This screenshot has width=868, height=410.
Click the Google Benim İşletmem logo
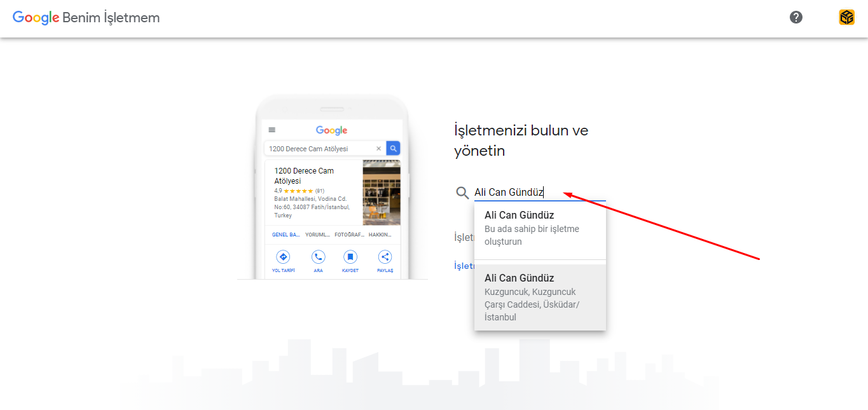(86, 18)
